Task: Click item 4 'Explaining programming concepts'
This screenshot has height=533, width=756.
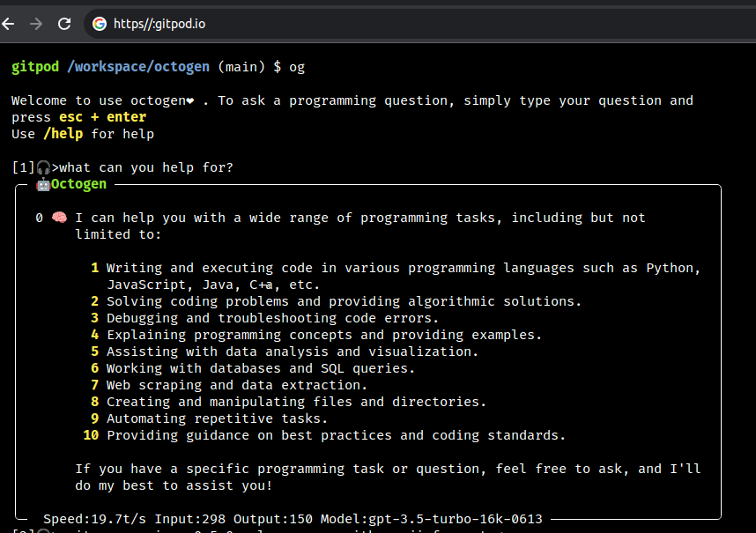Action: (324, 335)
